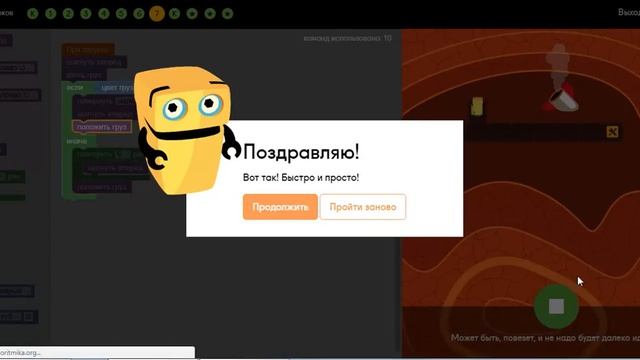Open K circle after level 7
The width and height of the screenshot is (640, 360).
(174, 13)
